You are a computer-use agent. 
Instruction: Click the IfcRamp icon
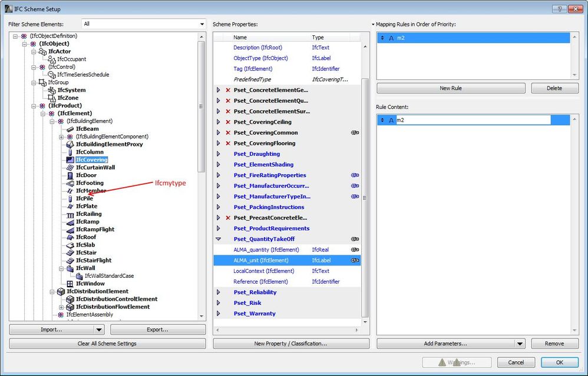click(x=70, y=222)
